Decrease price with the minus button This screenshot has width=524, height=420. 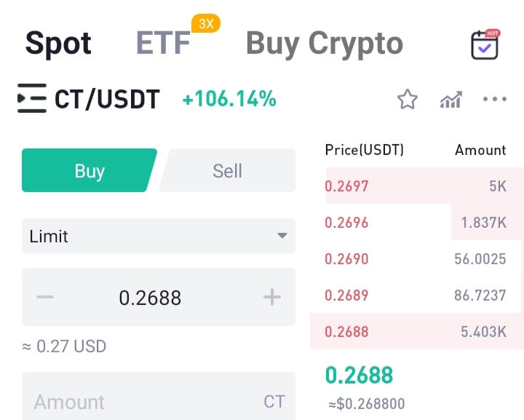click(x=45, y=297)
